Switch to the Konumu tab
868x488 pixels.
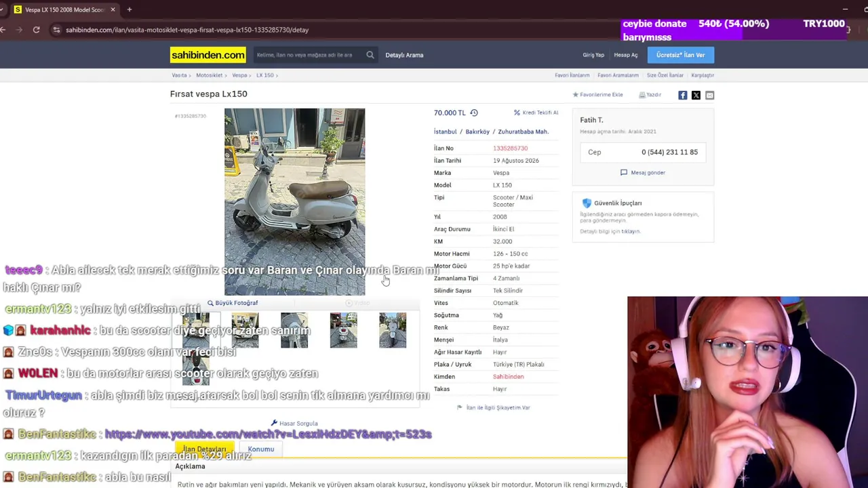(261, 449)
